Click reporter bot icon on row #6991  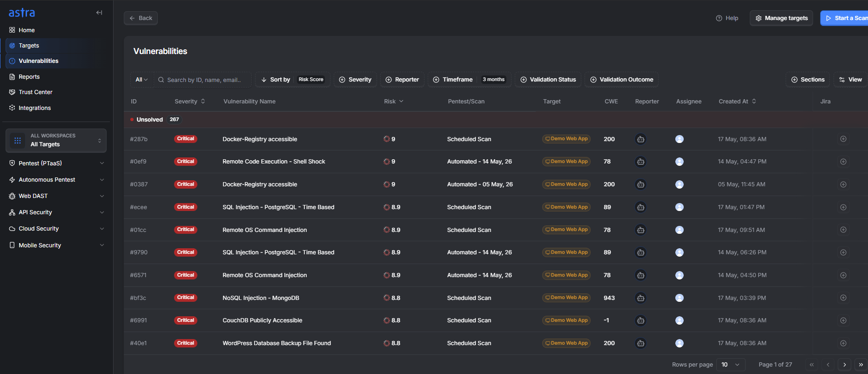point(641,320)
